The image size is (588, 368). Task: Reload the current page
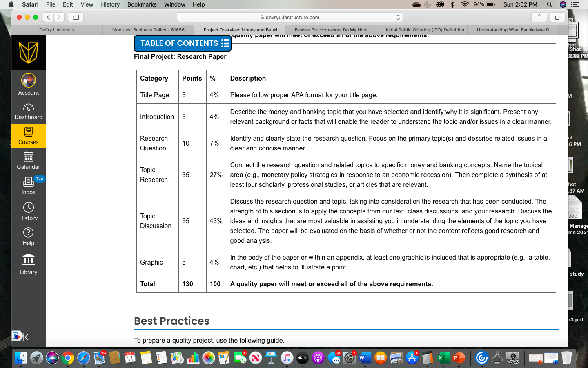pyautogui.click(x=398, y=17)
